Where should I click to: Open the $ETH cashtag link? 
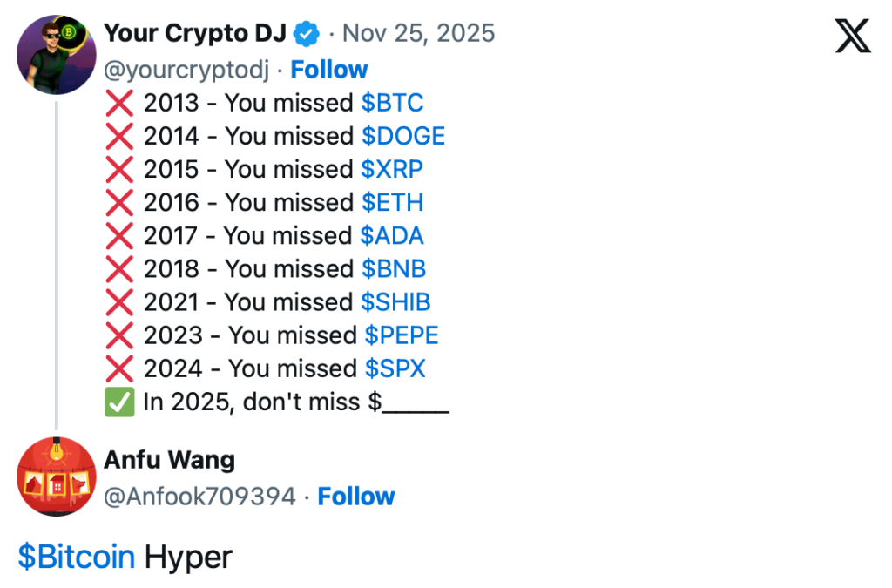pyautogui.click(x=392, y=203)
